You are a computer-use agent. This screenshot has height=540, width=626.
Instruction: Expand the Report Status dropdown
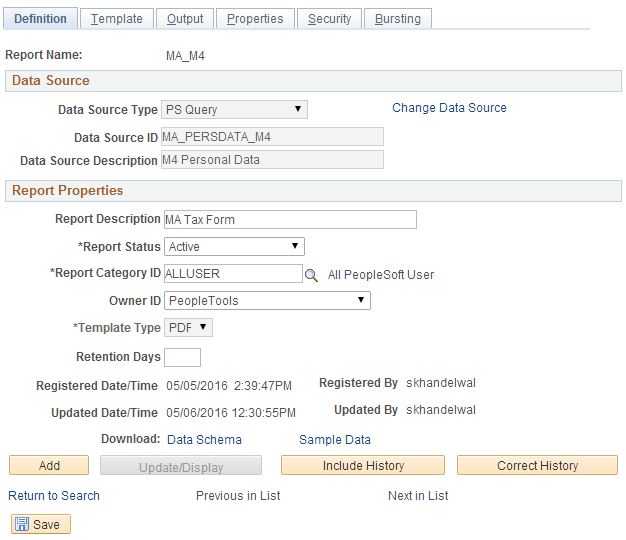(234, 246)
